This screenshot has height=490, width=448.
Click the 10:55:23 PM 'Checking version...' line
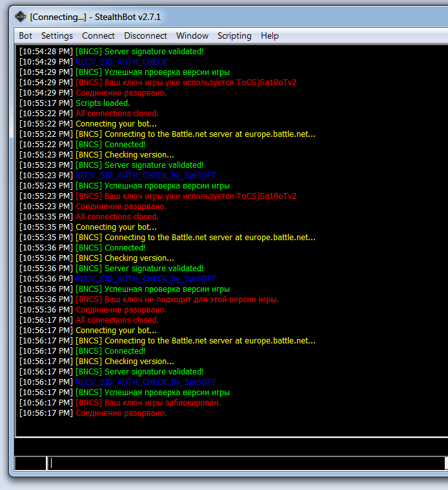(x=97, y=155)
